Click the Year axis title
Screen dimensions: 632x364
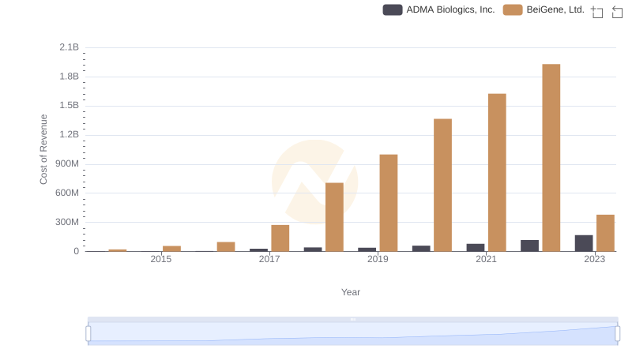point(351,292)
